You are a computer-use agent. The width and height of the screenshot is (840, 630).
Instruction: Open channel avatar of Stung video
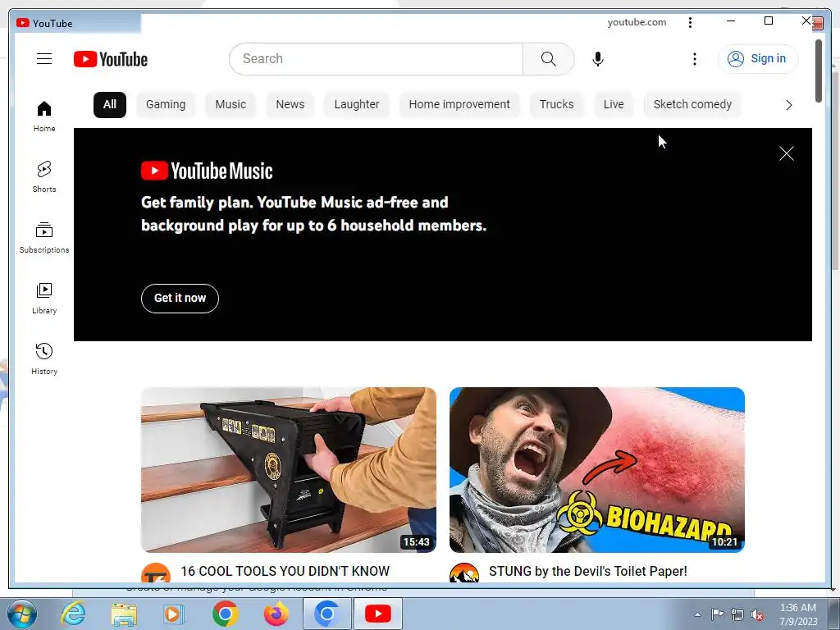click(464, 573)
